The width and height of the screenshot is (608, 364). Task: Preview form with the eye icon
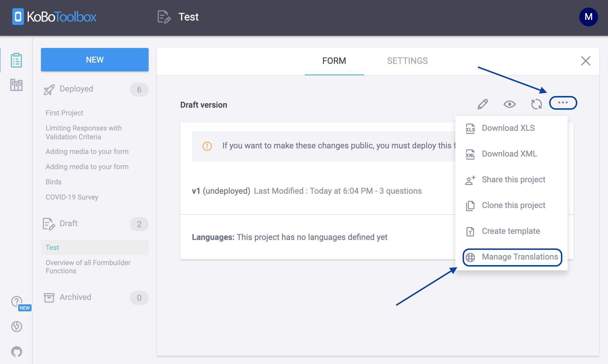[x=509, y=104]
